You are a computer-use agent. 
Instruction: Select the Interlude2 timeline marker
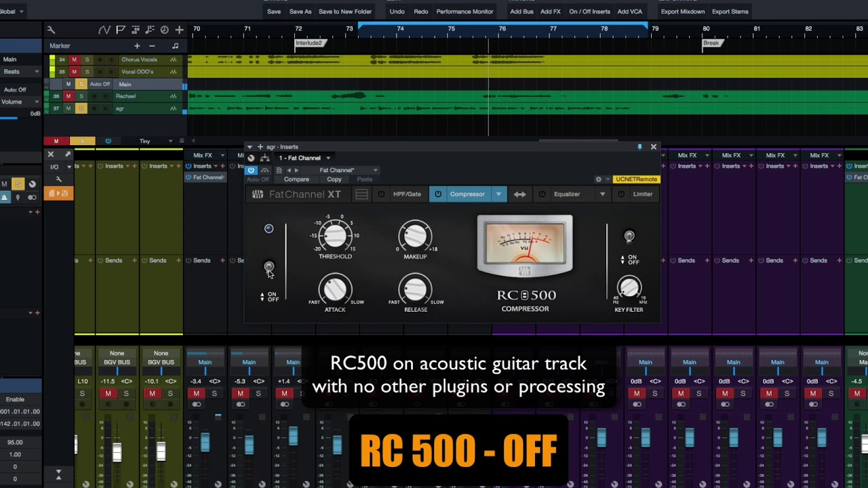point(309,43)
